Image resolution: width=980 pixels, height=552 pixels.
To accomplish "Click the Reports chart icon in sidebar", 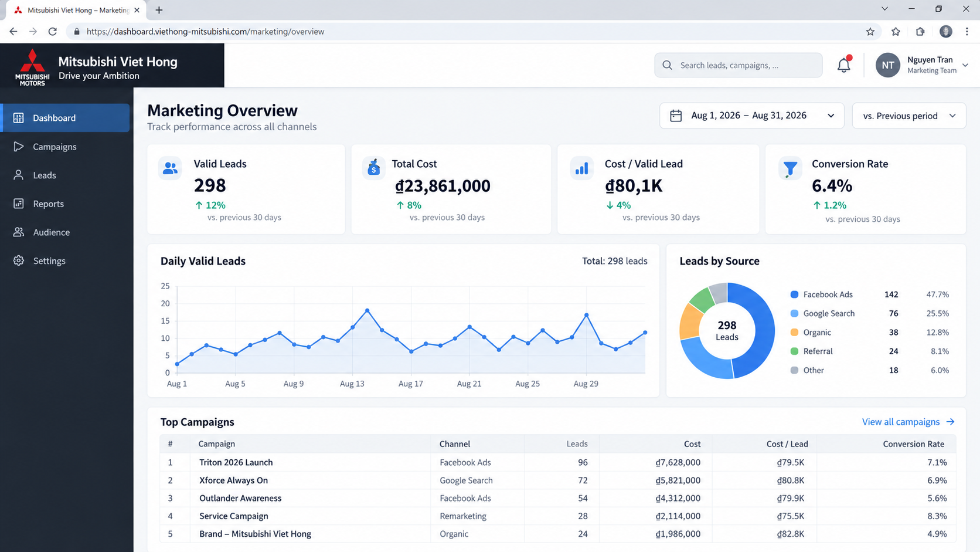I will [x=19, y=204].
